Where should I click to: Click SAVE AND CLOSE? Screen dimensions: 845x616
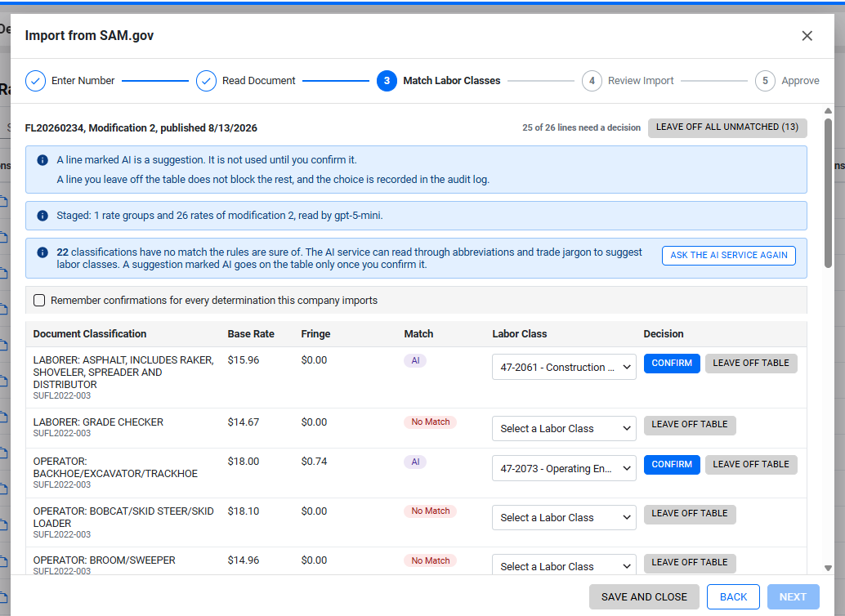[x=644, y=596]
